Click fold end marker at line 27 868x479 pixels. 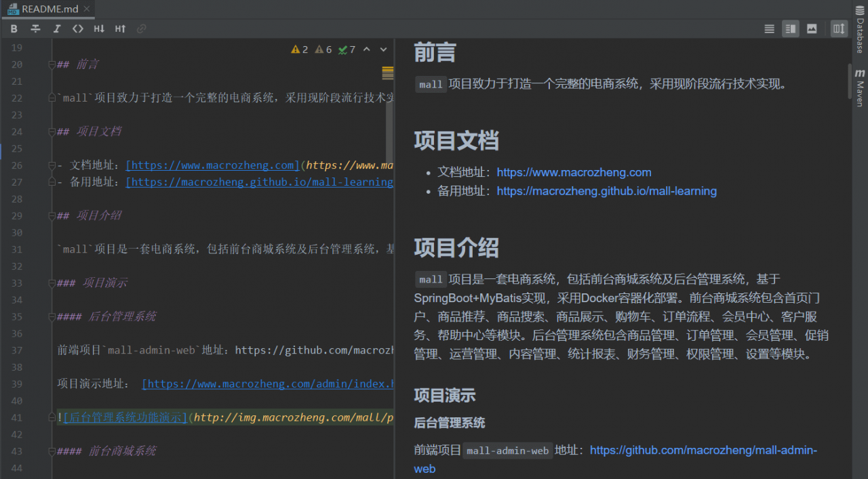coord(52,182)
